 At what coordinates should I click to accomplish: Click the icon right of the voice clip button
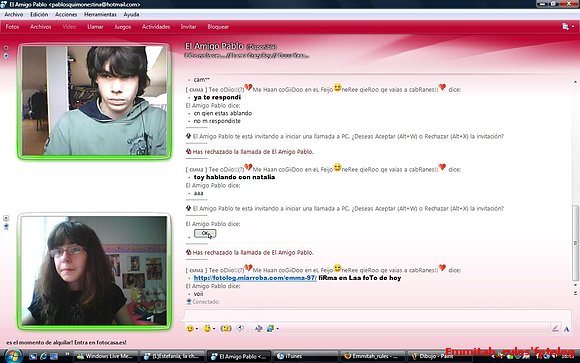tap(259, 328)
